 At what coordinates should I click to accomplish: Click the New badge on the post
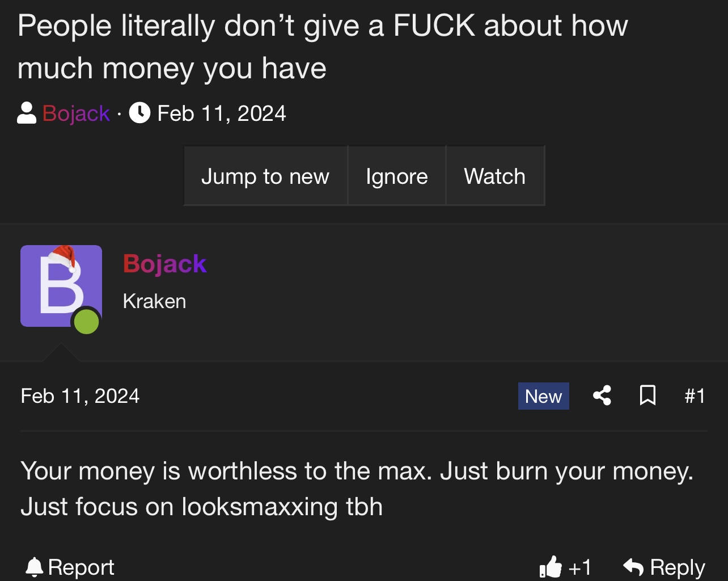(x=544, y=396)
